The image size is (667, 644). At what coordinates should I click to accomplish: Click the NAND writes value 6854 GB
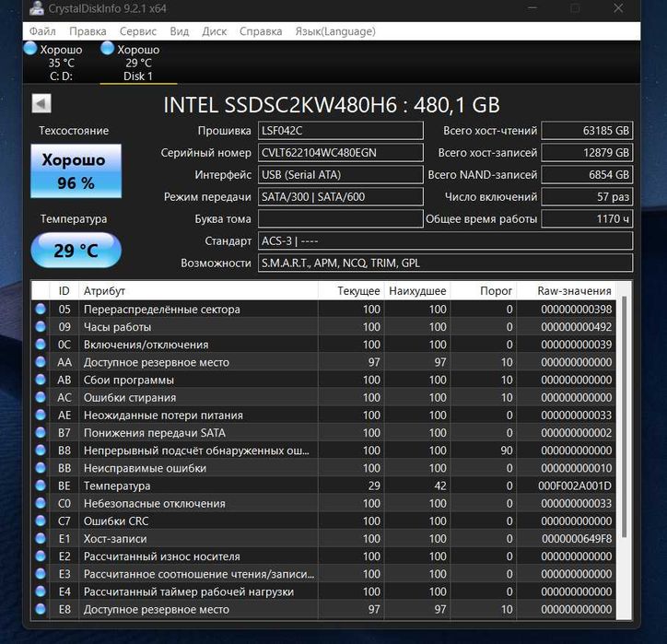click(587, 175)
